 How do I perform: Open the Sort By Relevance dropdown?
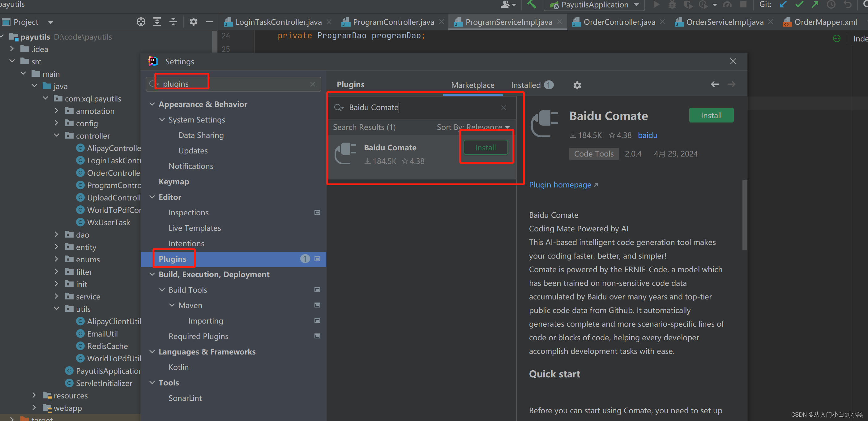click(473, 127)
